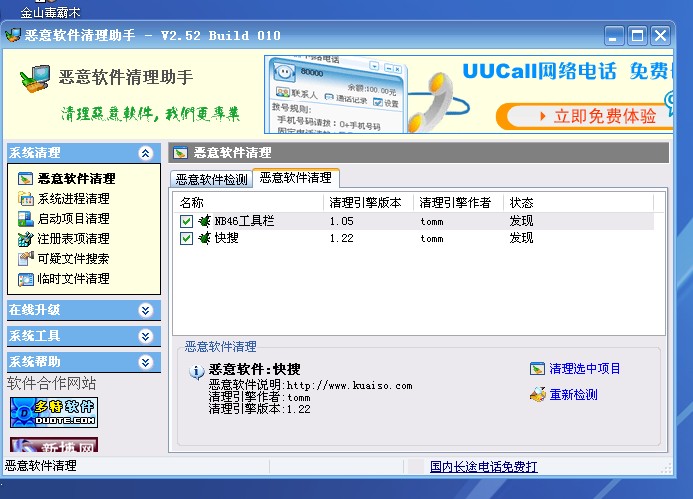
Task: Click the bug icon next to NB46工具栏
Action: [204, 221]
